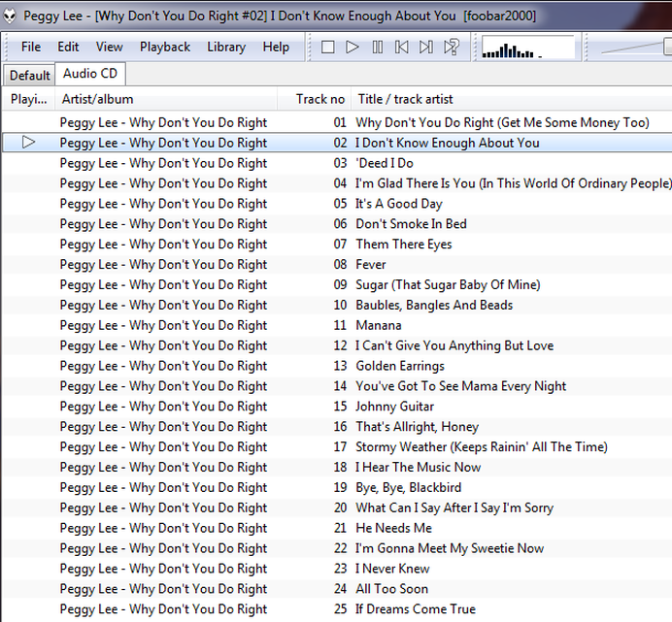Skip to next track button

tap(426, 48)
